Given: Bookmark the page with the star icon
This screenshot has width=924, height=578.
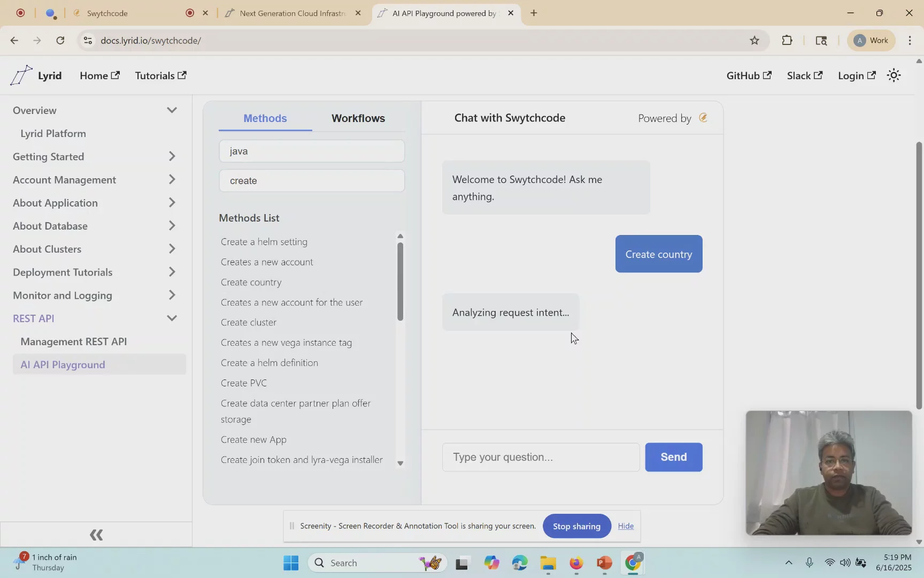Looking at the screenshot, I should [x=754, y=40].
